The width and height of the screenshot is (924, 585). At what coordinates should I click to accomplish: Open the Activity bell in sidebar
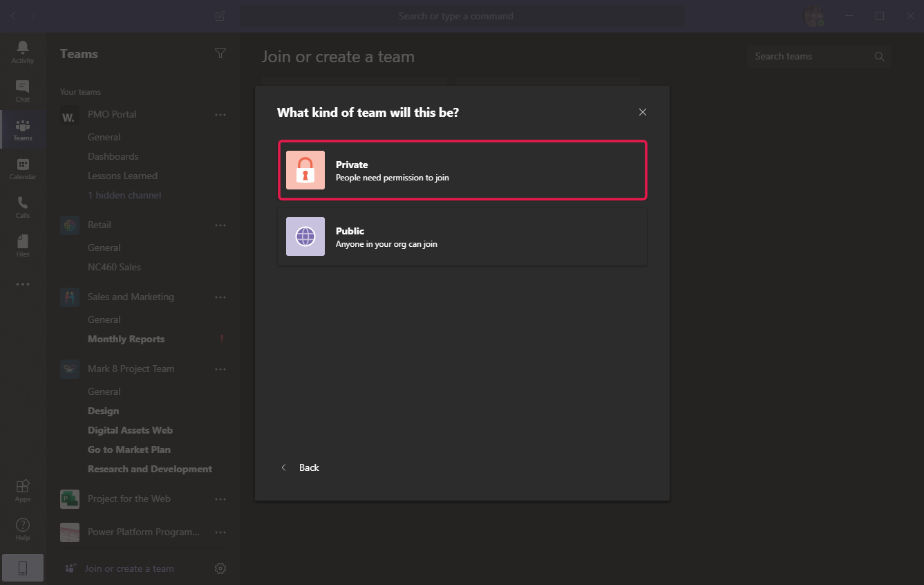click(23, 52)
